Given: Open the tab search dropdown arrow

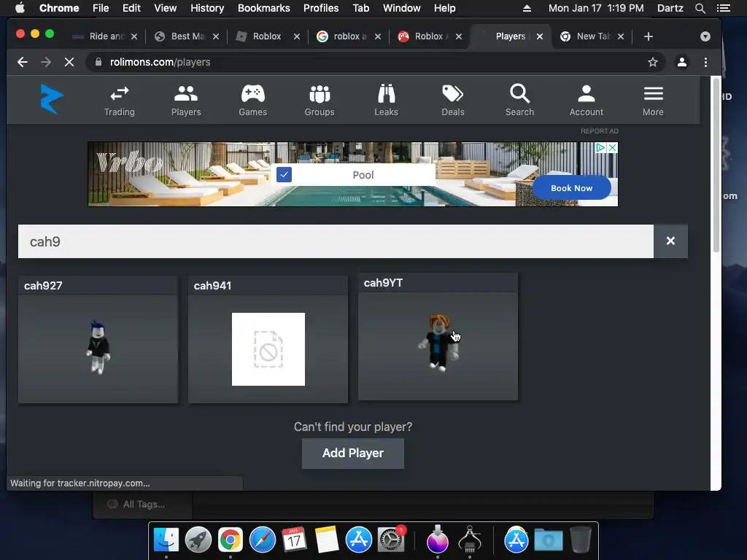Looking at the screenshot, I should [705, 36].
